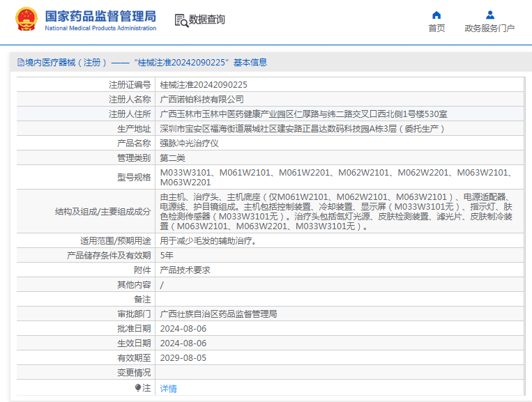Screen dimensions: 532x402
Task: Click registrant name 广西诺铂科技有限公司
Action: point(202,100)
